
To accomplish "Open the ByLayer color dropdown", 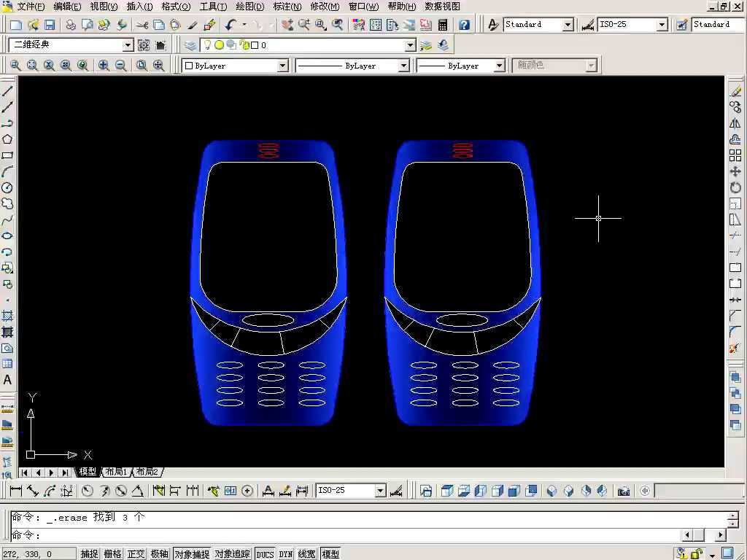I will pyautogui.click(x=282, y=65).
